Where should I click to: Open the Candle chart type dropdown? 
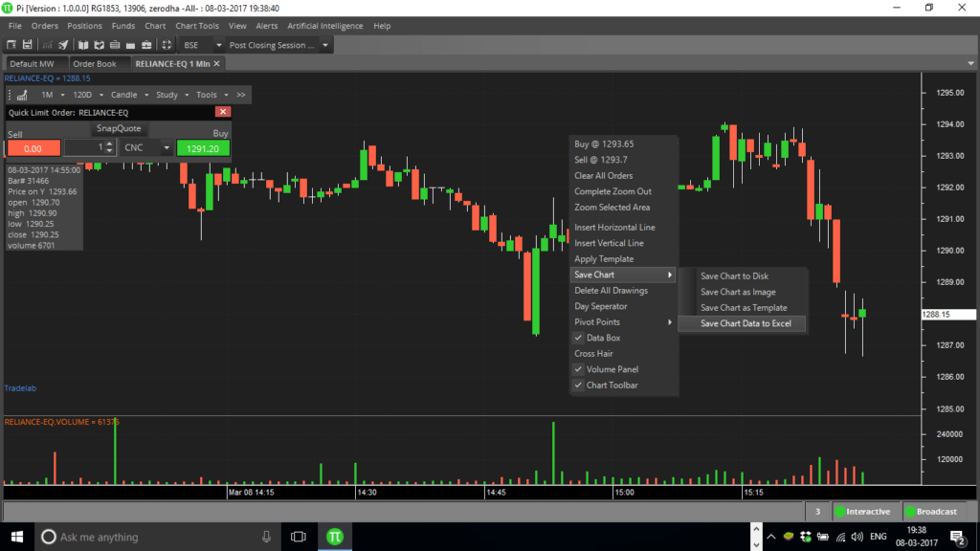click(127, 95)
